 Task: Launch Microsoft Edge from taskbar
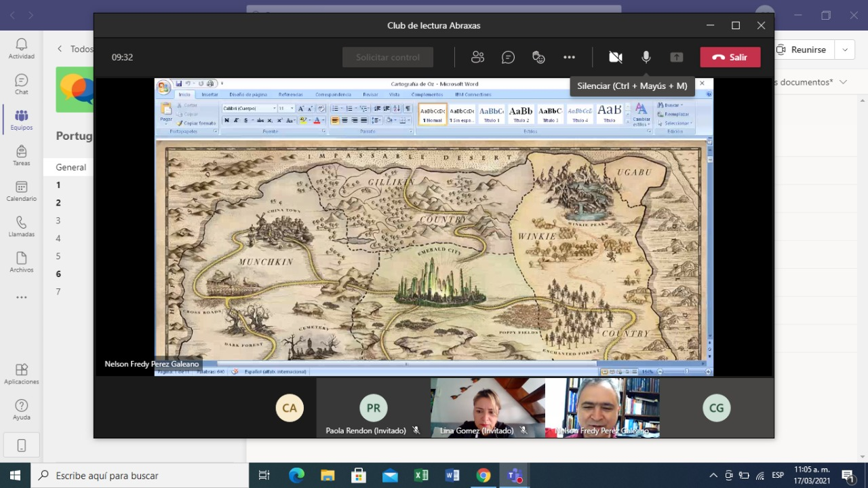296,475
